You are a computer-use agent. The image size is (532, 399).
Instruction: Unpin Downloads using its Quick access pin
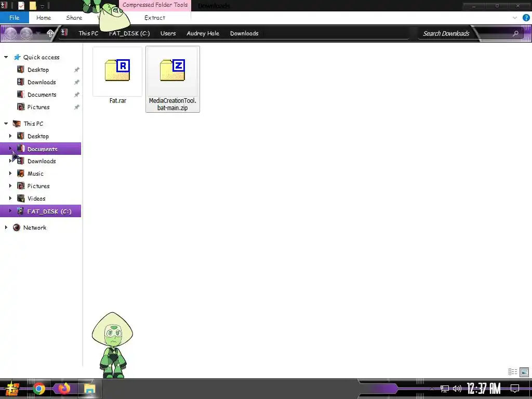tap(77, 82)
